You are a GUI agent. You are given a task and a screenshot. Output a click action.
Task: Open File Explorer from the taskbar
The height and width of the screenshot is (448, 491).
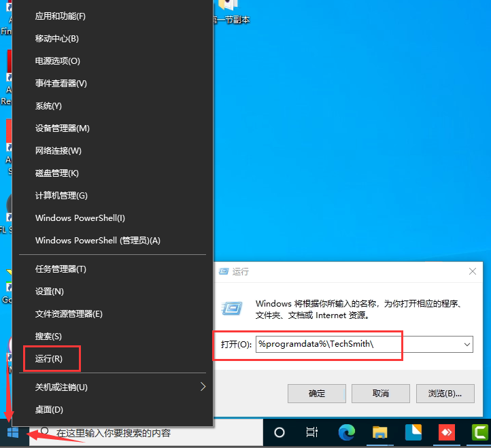(x=379, y=432)
